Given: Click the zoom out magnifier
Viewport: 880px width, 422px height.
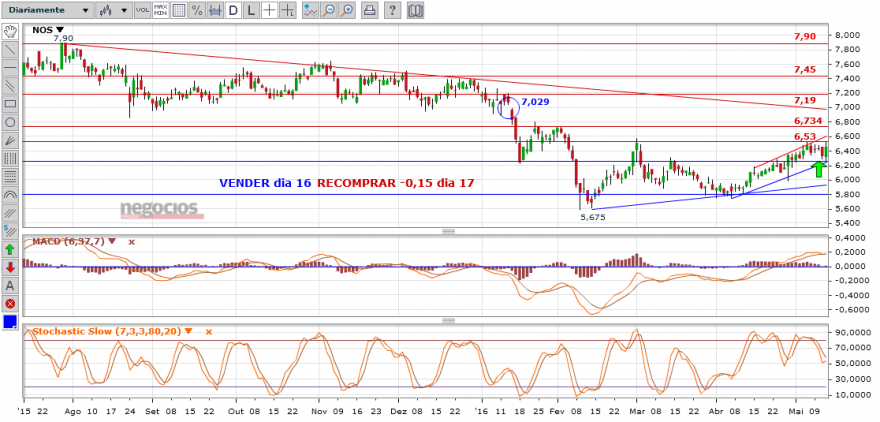Looking at the screenshot, I should (x=329, y=10).
